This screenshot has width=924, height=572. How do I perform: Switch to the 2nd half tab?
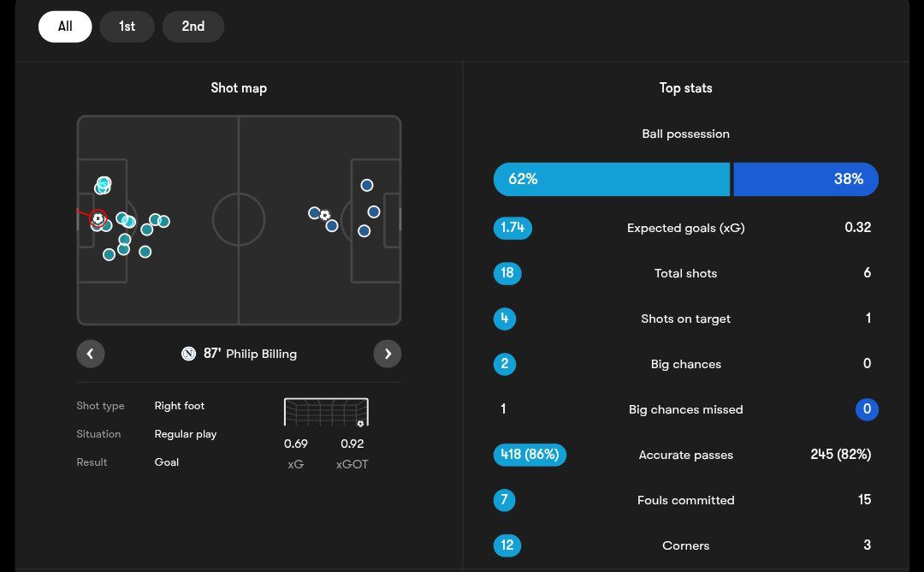tap(193, 27)
